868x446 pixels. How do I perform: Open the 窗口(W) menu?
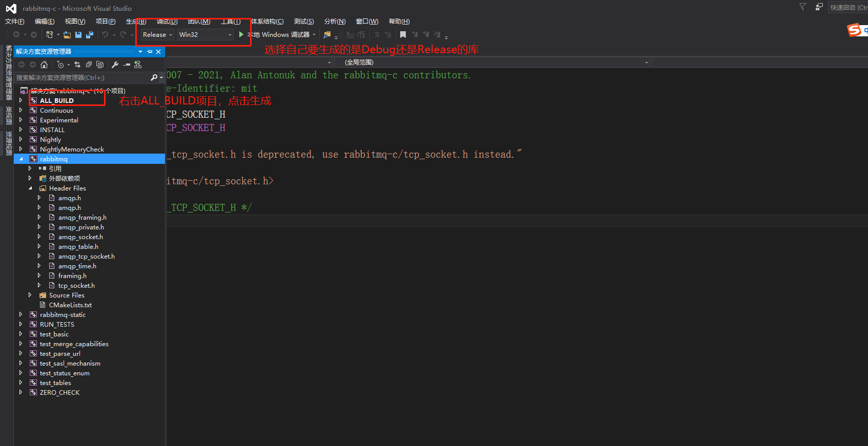pos(367,21)
